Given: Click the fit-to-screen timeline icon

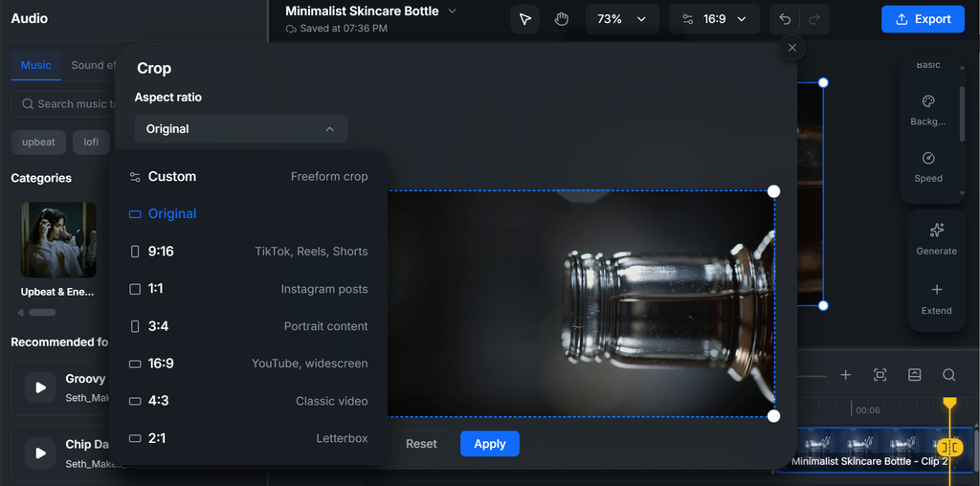Looking at the screenshot, I should (x=880, y=375).
